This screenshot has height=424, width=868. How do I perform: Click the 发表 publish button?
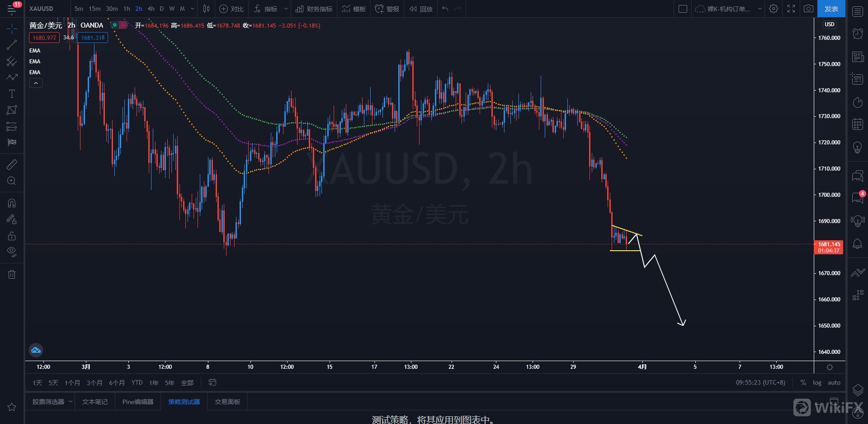(831, 9)
